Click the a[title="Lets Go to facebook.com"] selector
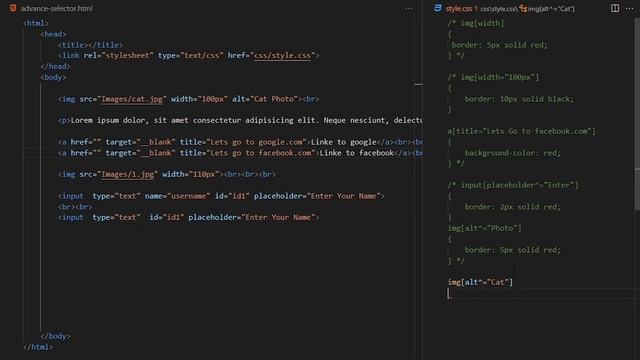 522,131
